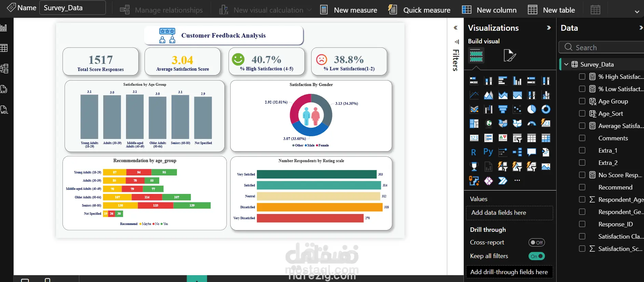Viewport: 644px width, 282px height.
Task: Turn off Keep all filters toggle
Action: pyautogui.click(x=537, y=256)
